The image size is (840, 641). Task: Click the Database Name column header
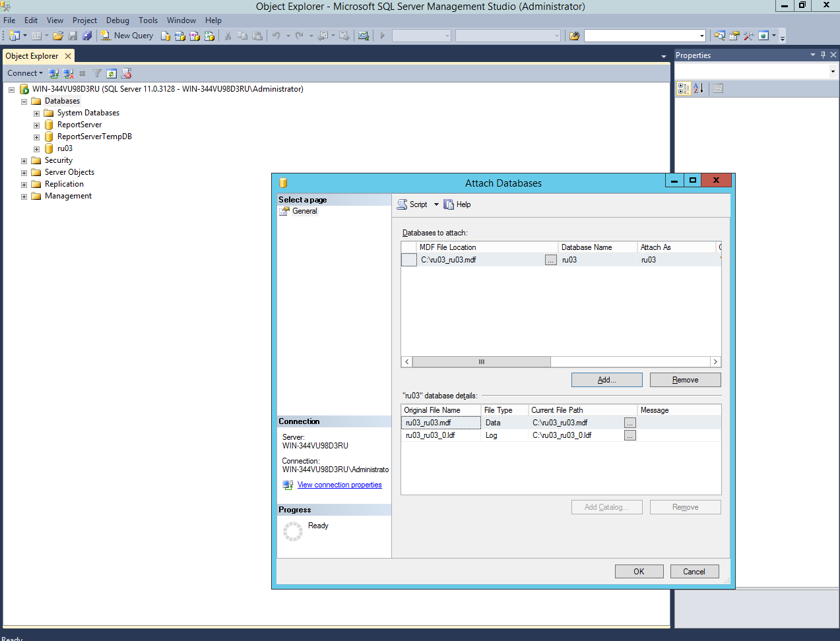[x=598, y=247]
